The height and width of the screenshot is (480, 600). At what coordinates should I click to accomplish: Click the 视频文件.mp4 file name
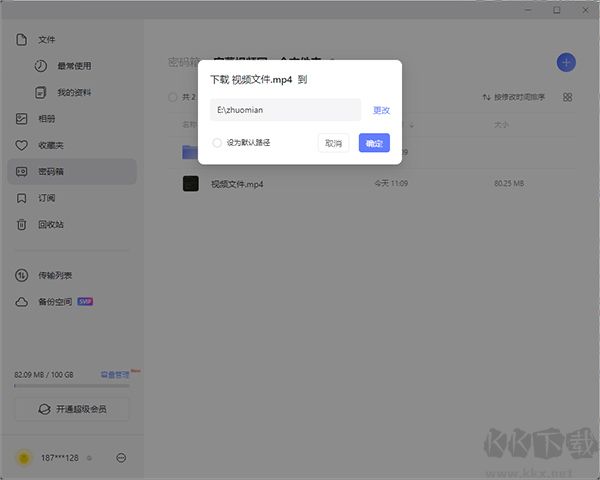tap(237, 184)
